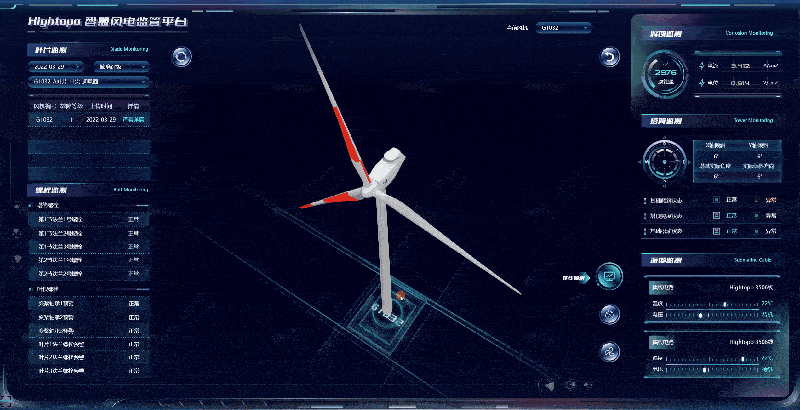Click the lower lightning bolt icon
The image size is (800, 410).
[x=703, y=83]
